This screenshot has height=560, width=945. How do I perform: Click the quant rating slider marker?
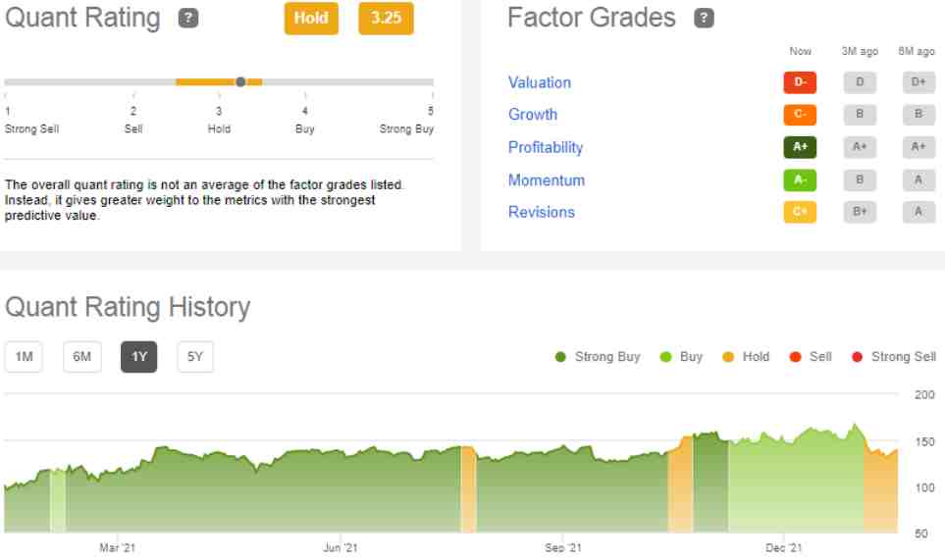point(240,82)
